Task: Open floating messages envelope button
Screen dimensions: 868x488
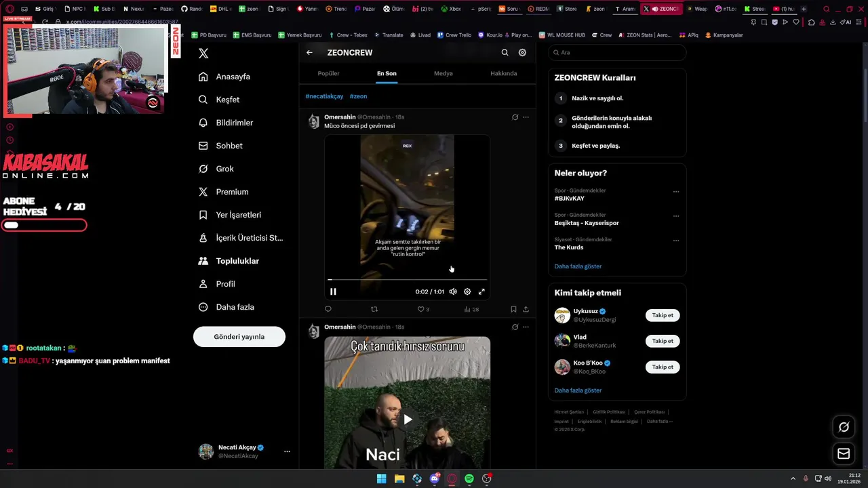Action: pos(844,453)
